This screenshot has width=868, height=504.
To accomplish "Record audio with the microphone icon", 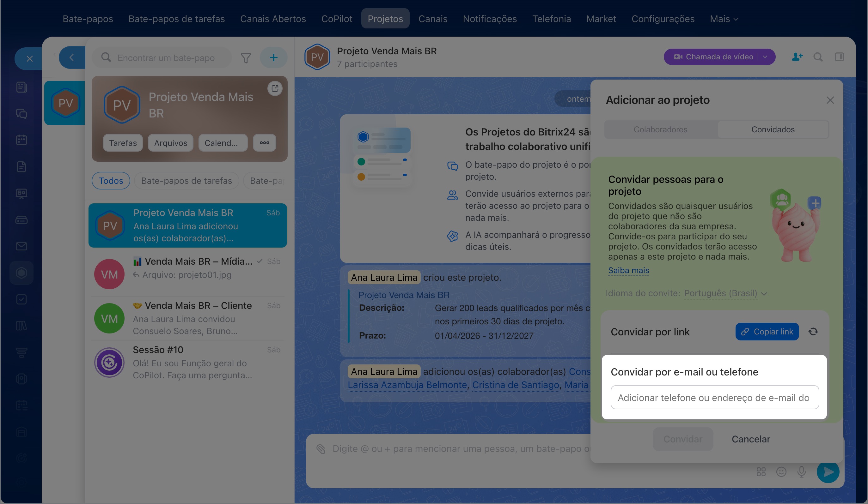I will point(802,472).
